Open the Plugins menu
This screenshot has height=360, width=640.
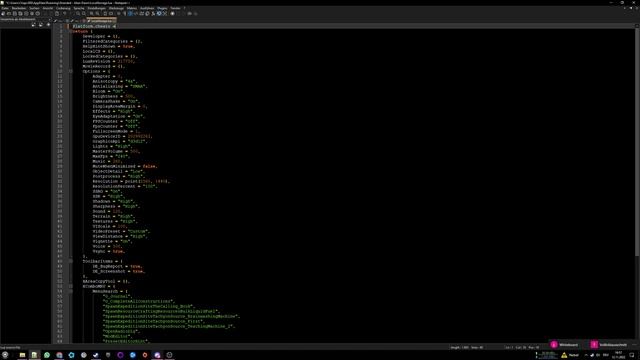(162, 8)
